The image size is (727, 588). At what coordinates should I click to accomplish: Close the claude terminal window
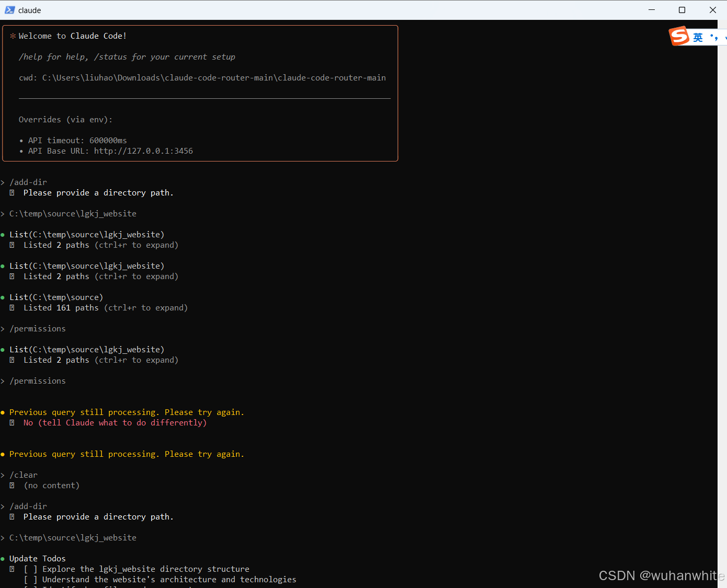coord(712,10)
